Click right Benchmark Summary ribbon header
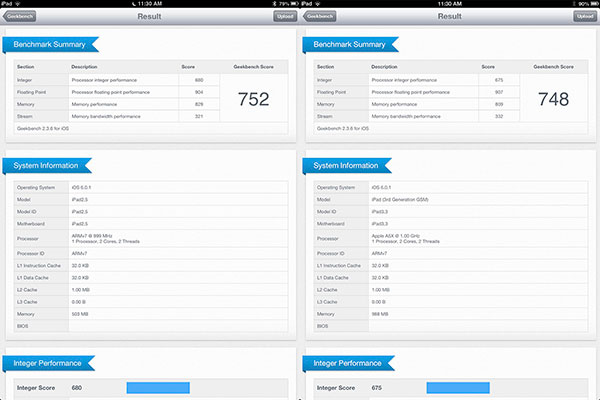The image size is (600, 400). pos(351,44)
